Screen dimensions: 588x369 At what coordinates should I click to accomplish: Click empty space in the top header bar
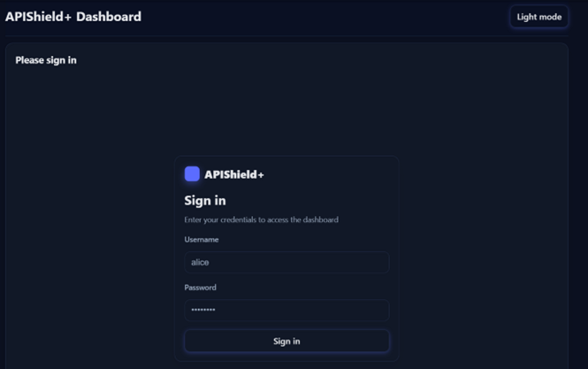[327, 17]
